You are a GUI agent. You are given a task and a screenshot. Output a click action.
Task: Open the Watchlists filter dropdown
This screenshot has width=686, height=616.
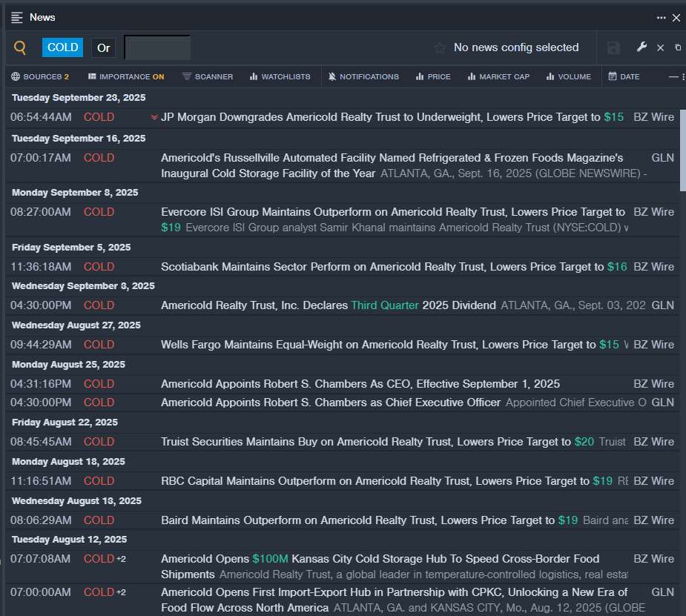[x=280, y=76]
